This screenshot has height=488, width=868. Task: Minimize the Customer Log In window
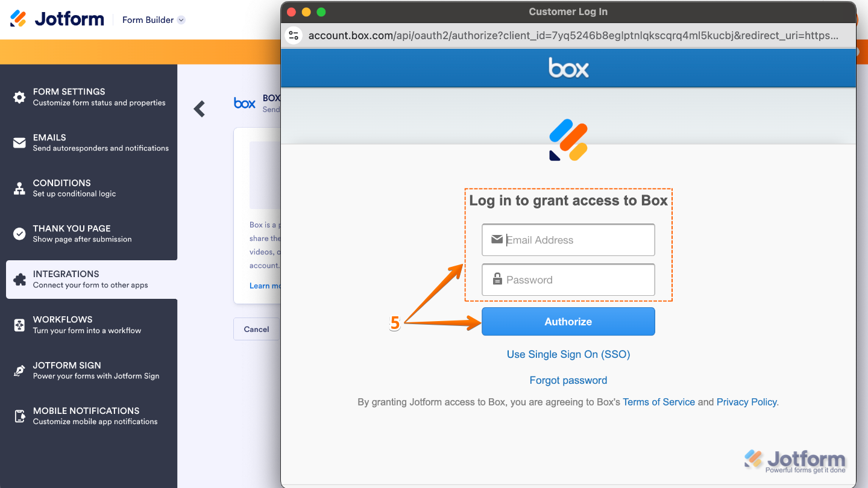point(306,12)
